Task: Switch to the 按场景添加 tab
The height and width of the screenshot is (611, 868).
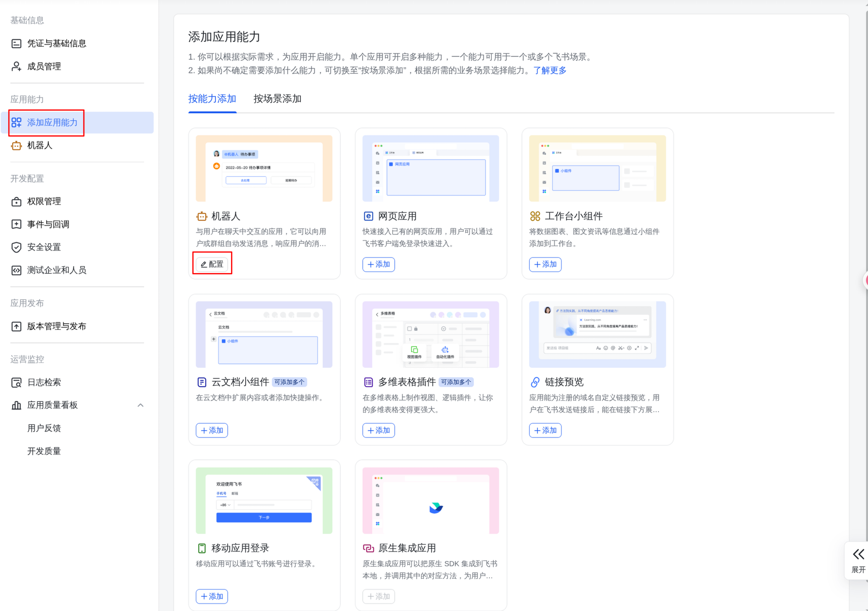Action: 277,99
